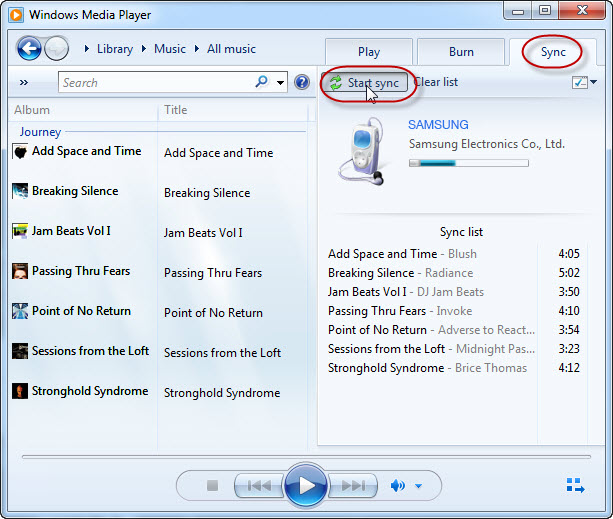This screenshot has width=613, height=519.
Task: Minimize the Windows Media Player window
Action: click(518, 11)
